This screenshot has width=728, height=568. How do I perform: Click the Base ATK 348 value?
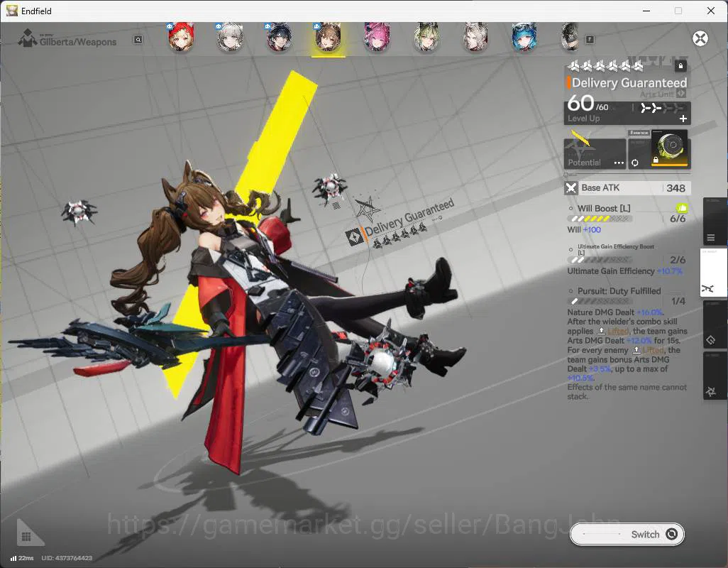point(675,188)
